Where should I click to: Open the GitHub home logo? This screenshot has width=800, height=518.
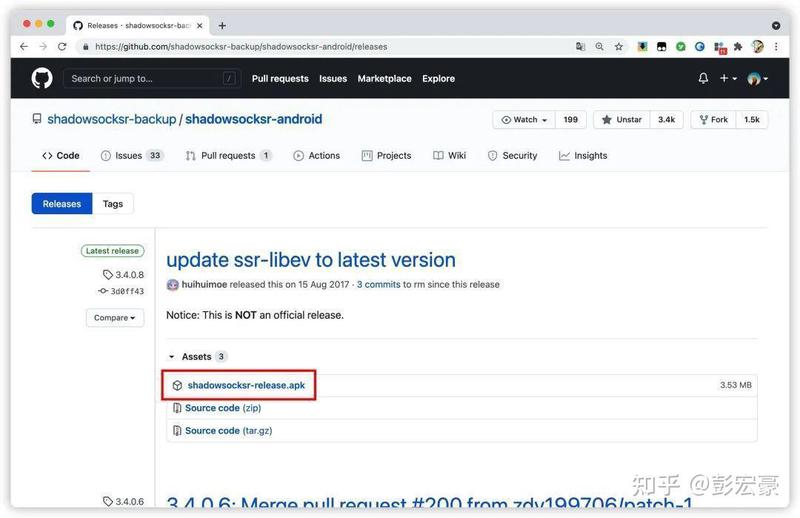42,79
